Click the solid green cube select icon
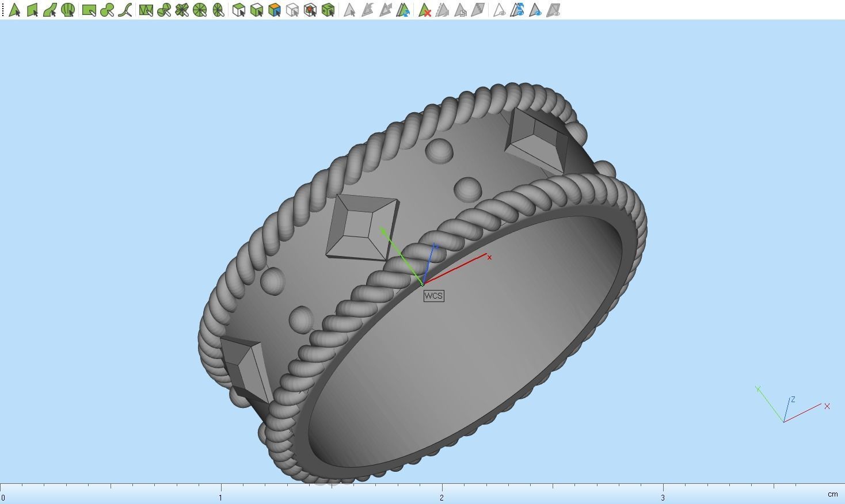 click(x=328, y=10)
